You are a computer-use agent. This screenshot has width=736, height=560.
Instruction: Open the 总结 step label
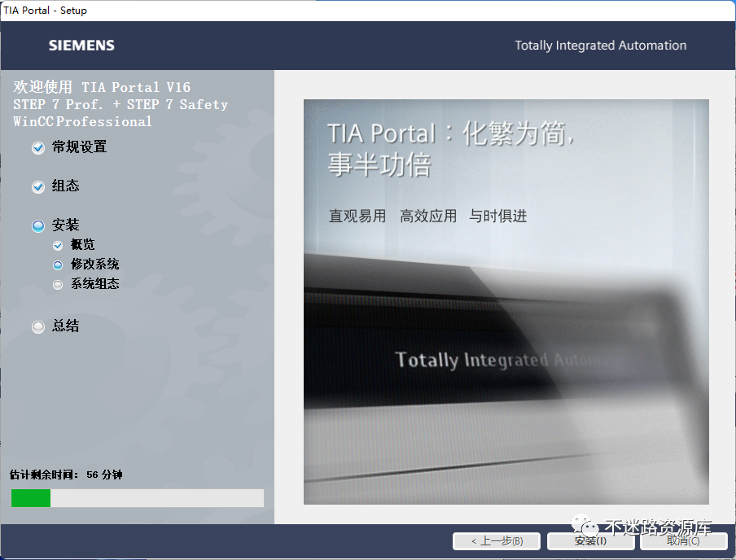coord(65,326)
